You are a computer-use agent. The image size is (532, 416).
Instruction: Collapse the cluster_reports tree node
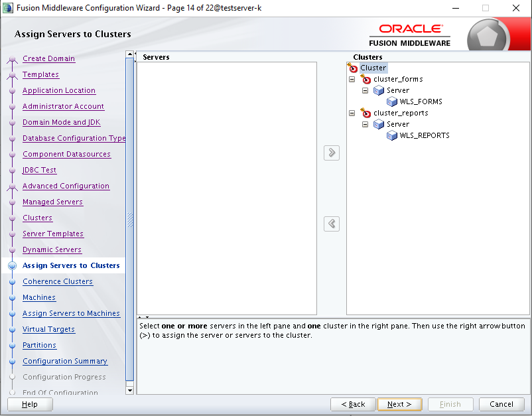click(x=352, y=113)
